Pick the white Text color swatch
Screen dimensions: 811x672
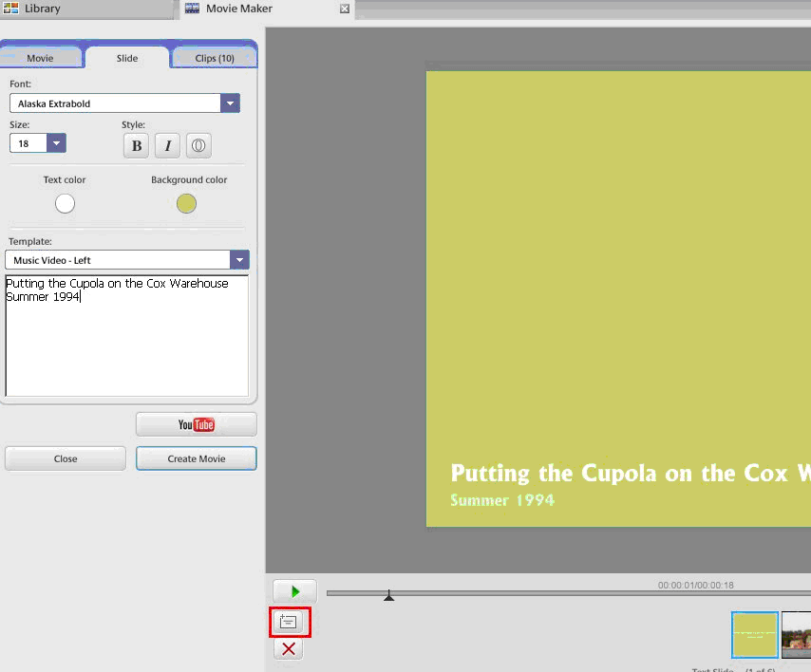[65, 203]
